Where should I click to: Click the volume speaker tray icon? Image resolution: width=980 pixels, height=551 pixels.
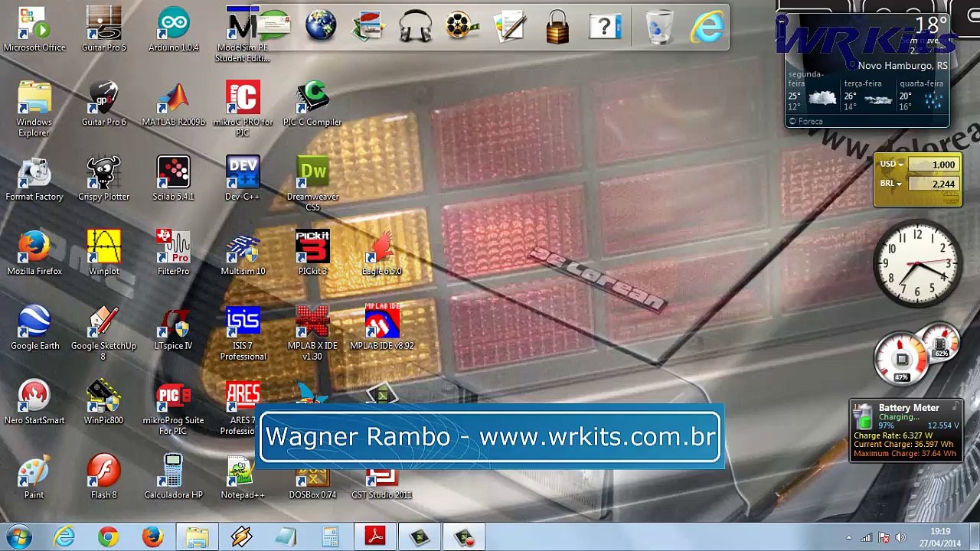click(900, 538)
